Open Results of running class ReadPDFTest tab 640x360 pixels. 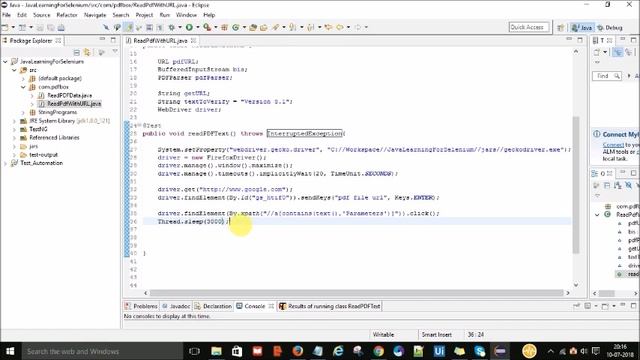pyautogui.click(x=330, y=306)
